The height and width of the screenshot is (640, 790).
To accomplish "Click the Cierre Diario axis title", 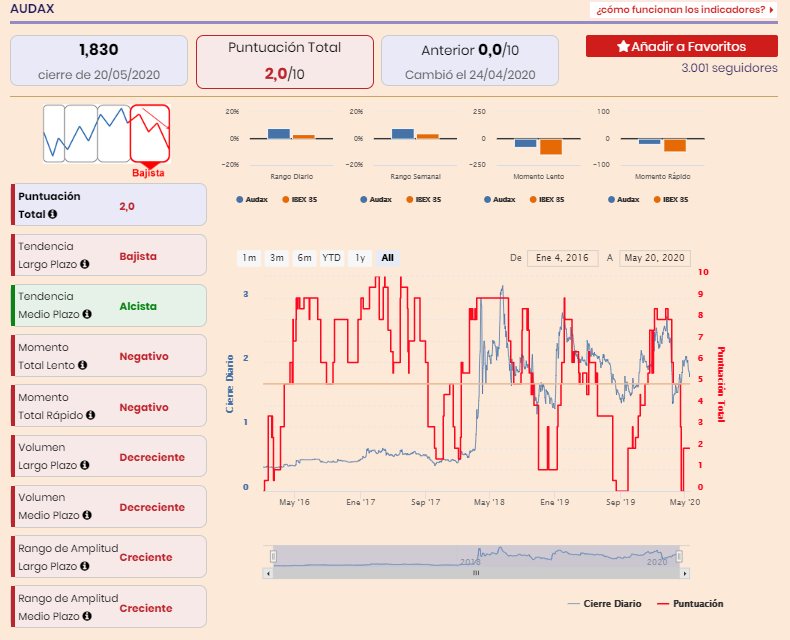I will tap(230, 384).
